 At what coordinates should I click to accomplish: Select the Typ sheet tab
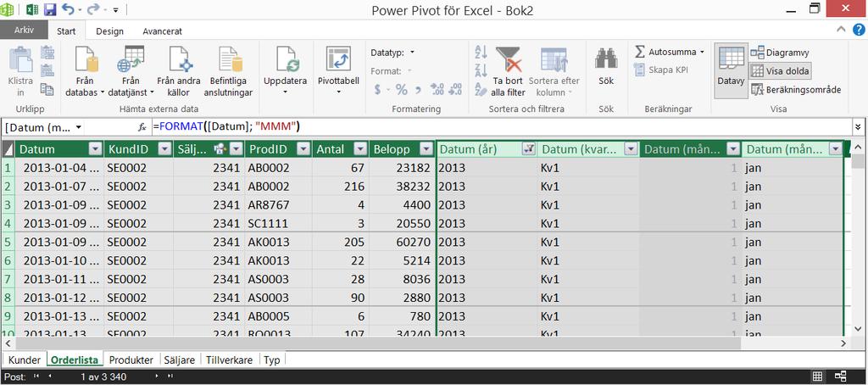coord(272,360)
